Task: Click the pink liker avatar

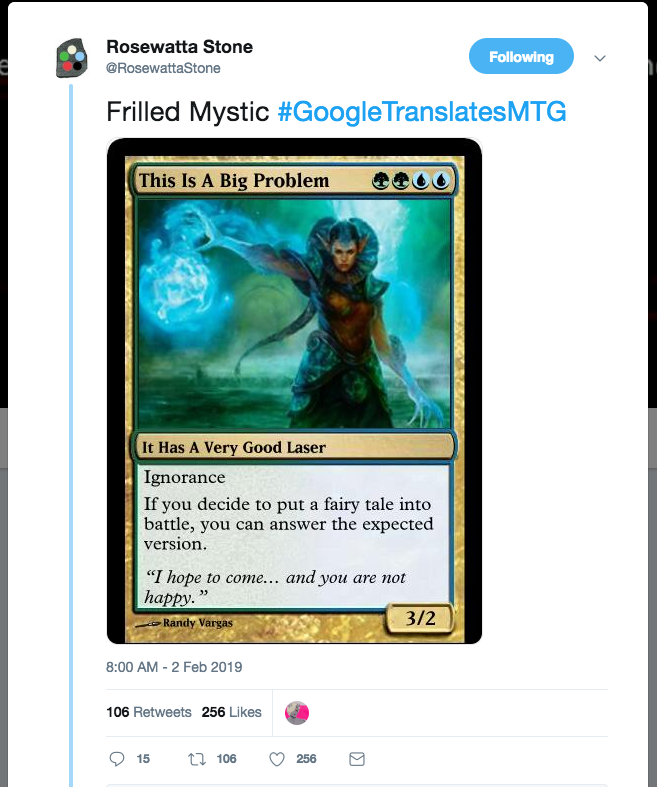Action: tap(297, 713)
